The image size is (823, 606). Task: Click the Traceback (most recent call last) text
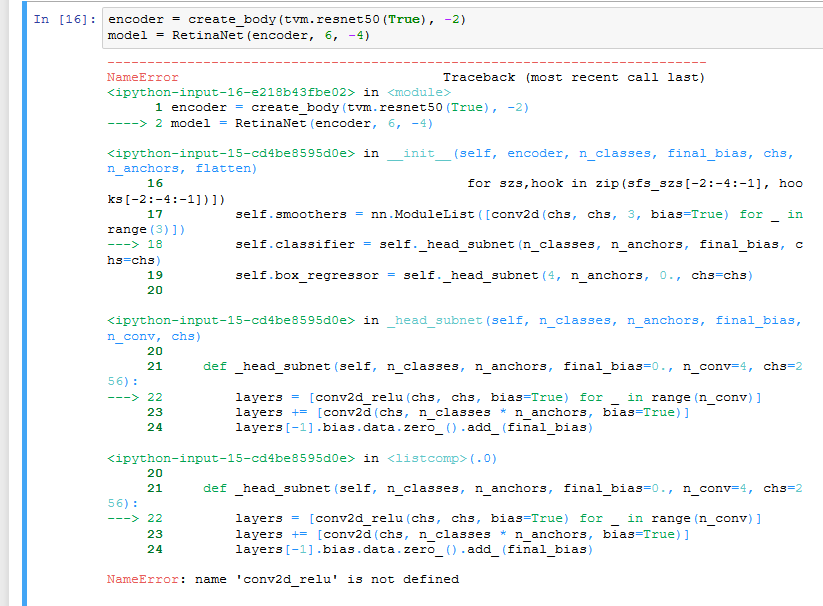[573, 77]
